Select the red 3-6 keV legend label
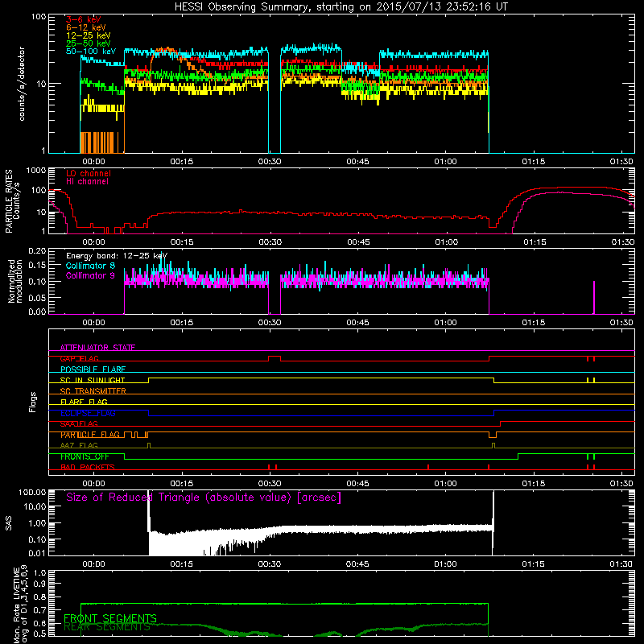This screenshot has height=644, width=644. pos(84,19)
